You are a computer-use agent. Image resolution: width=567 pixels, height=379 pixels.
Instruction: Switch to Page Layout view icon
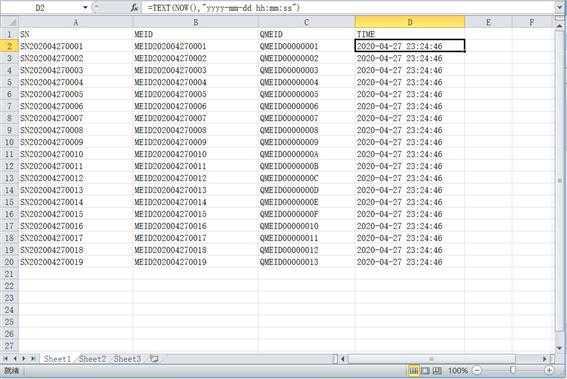[426, 370]
